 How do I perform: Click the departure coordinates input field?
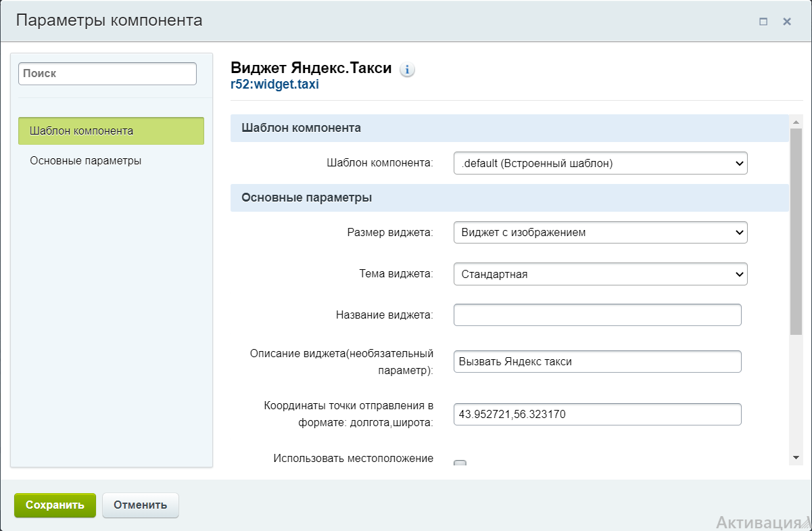pos(597,414)
